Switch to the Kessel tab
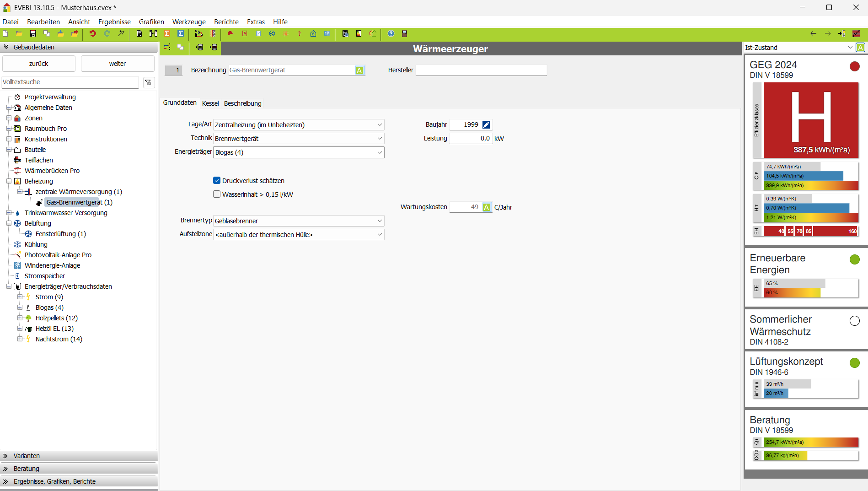868x491 pixels. coord(210,103)
